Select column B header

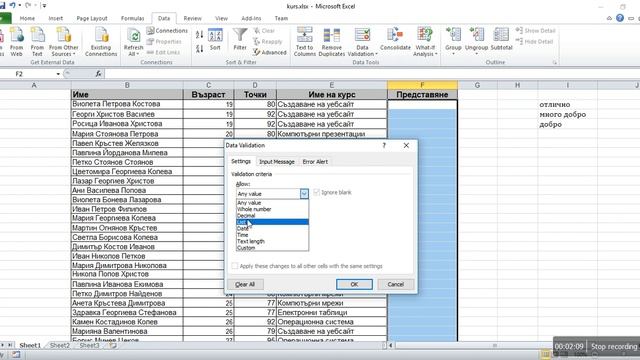[127, 85]
